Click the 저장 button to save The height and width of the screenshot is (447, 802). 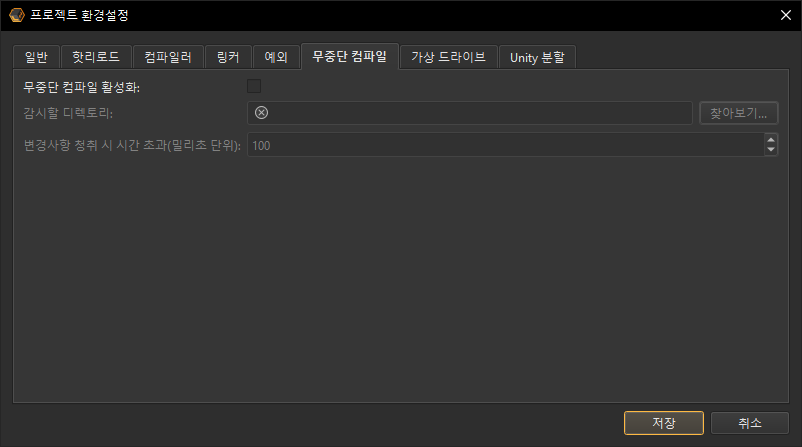pos(664,423)
